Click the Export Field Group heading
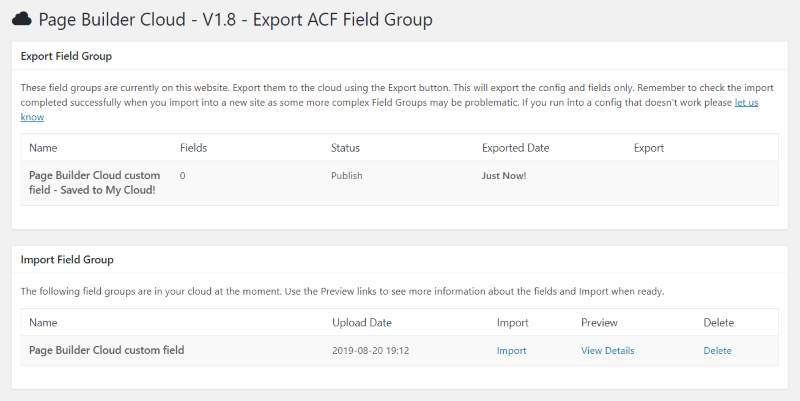This screenshot has height=401, width=800. coord(66,56)
